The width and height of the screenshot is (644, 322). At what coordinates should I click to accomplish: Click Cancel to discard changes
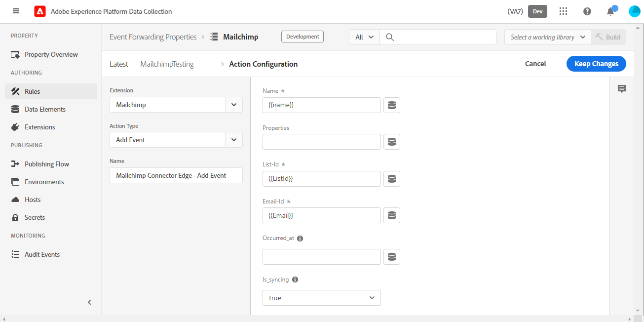[535, 63]
